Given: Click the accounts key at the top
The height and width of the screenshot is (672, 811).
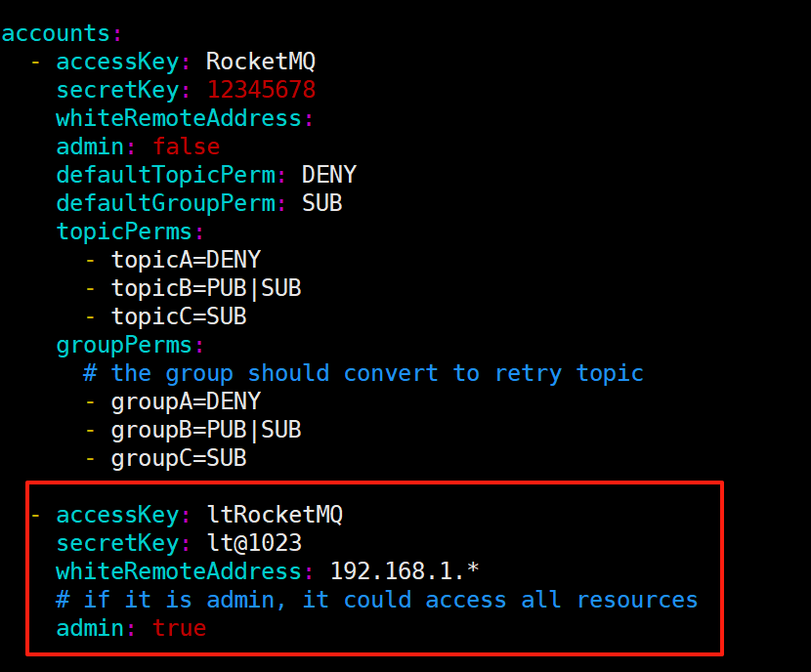Looking at the screenshot, I should tap(56, 33).
